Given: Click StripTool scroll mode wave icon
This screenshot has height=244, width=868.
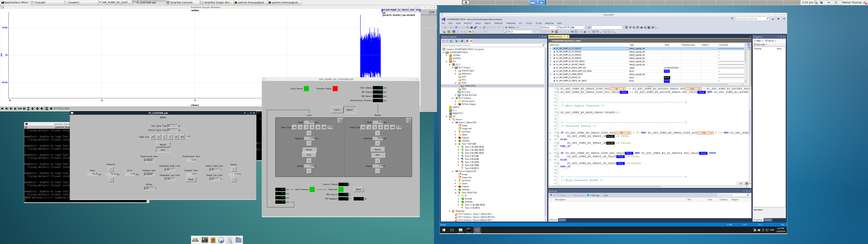Looking at the screenshot, I should [x=47, y=108].
